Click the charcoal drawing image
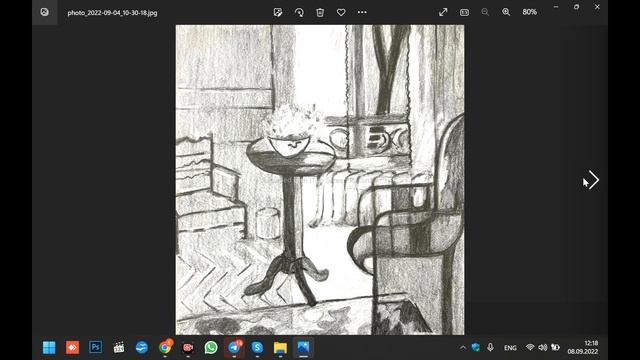Image resolution: width=640 pixels, height=360 pixels. (x=320, y=180)
